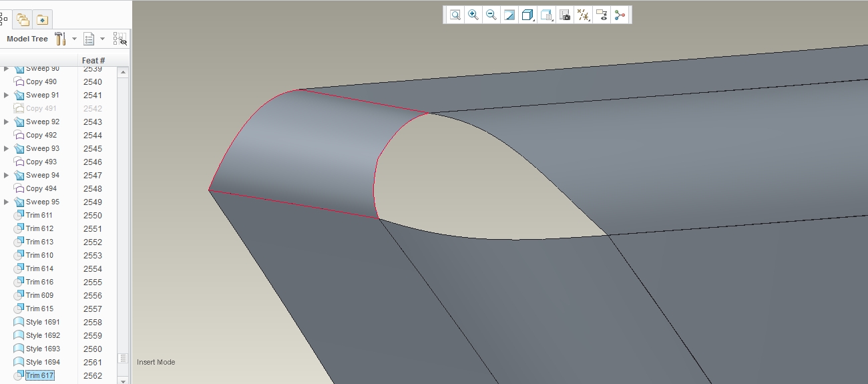Toggle the Spin Center icon
Image resolution: width=868 pixels, height=384 pixels.
click(620, 15)
